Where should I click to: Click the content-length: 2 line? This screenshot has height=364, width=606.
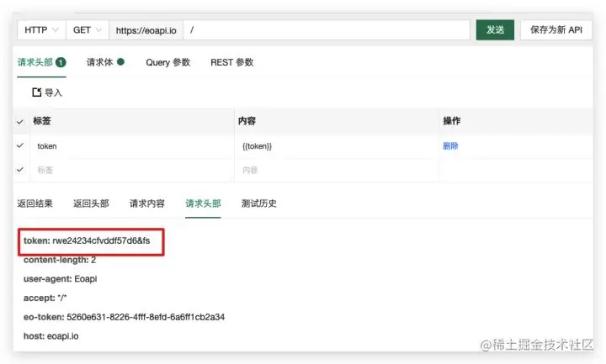pyautogui.click(x=60, y=260)
